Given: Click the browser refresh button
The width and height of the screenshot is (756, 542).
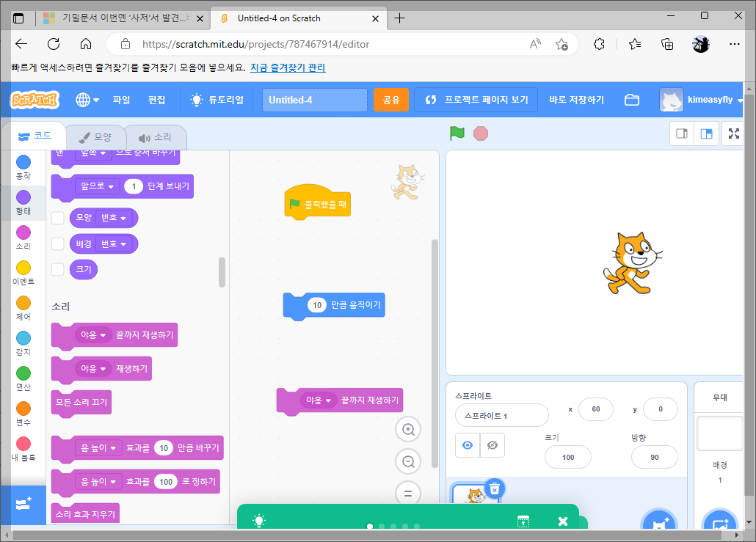Looking at the screenshot, I should pos(54,44).
